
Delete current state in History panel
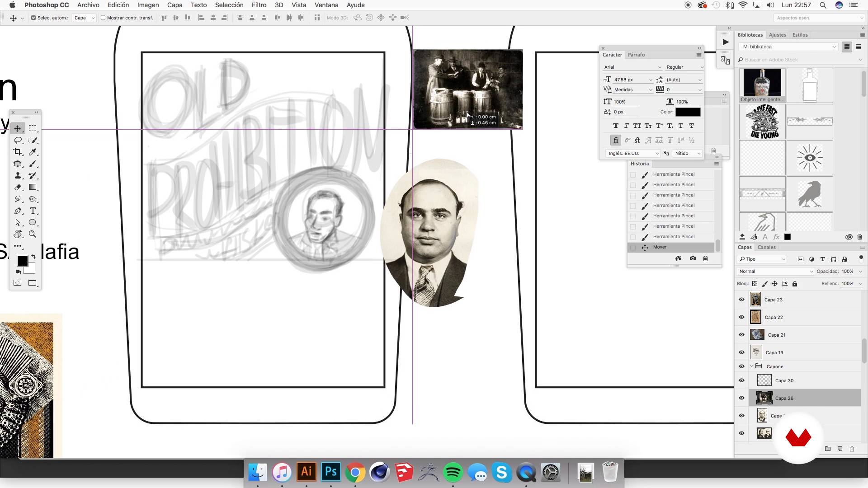[x=705, y=258]
